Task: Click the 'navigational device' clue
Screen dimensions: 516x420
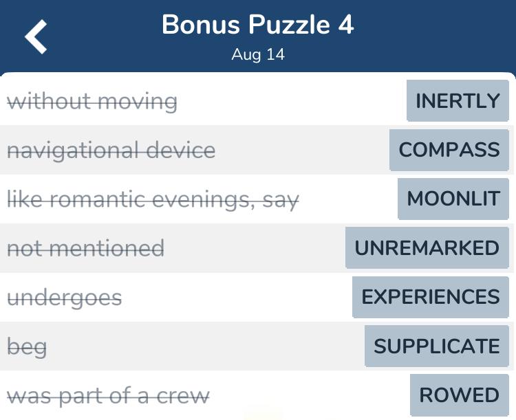Action: 111,151
